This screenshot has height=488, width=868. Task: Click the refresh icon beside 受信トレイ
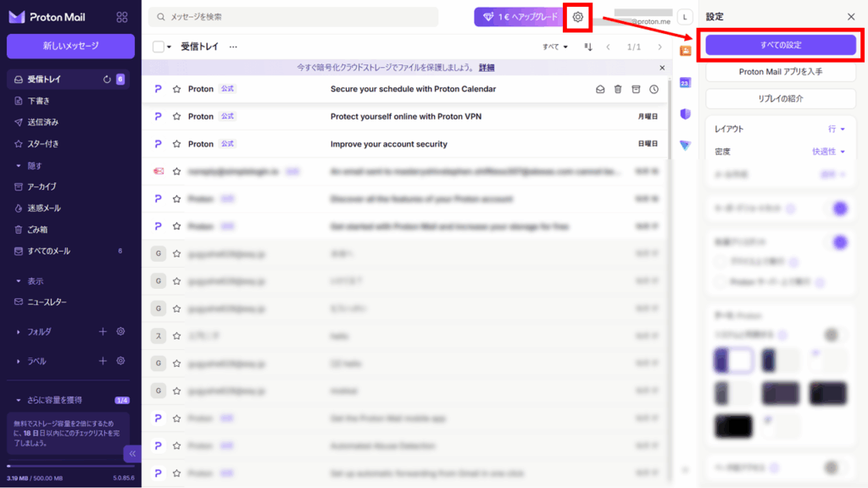[107, 80]
